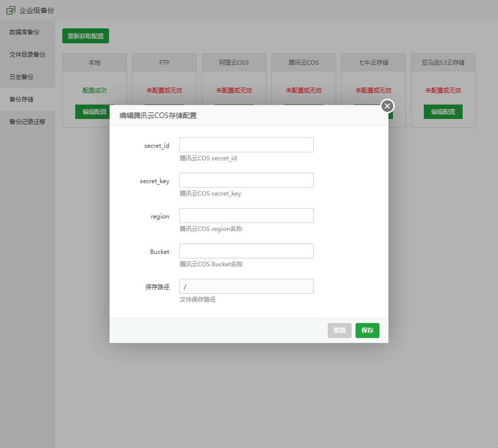Switch to 文件目录备份 section
This screenshot has height=448, width=498.
click(x=27, y=55)
